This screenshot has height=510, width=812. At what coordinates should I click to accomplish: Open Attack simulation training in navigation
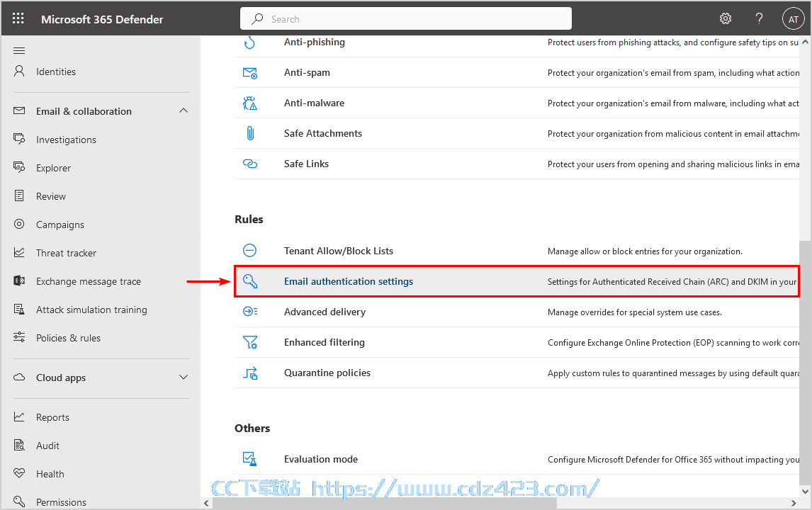click(x=91, y=310)
